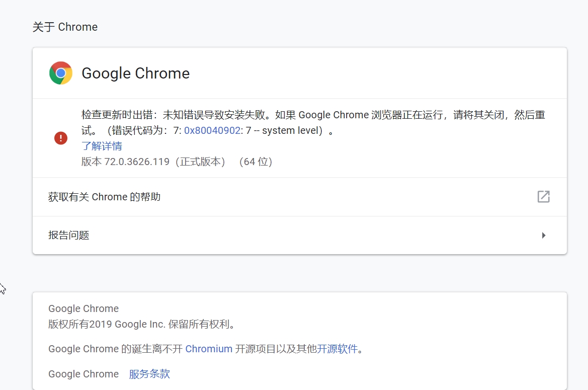Image resolution: width=588 pixels, height=390 pixels.
Task: Click the arrow beside 报告问题
Action: click(x=544, y=236)
